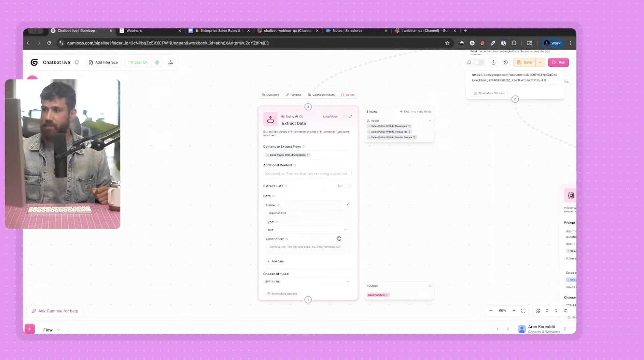Click the auto-arrange nodes grid icon
The image size is (644, 360).
tap(538, 310)
